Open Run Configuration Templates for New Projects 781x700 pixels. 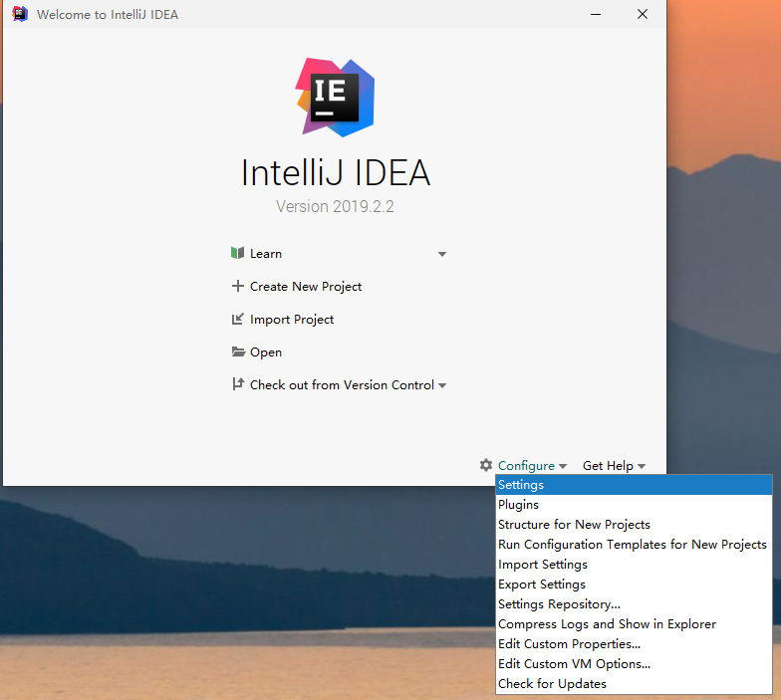pyautogui.click(x=632, y=545)
